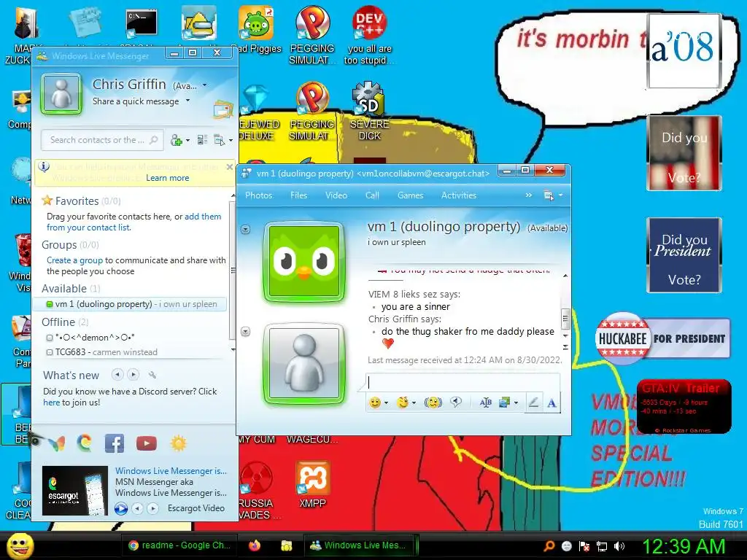Viewport: 747px width, 560px height.
Task: Select the wink emoticon button in chat
Action: 403,402
